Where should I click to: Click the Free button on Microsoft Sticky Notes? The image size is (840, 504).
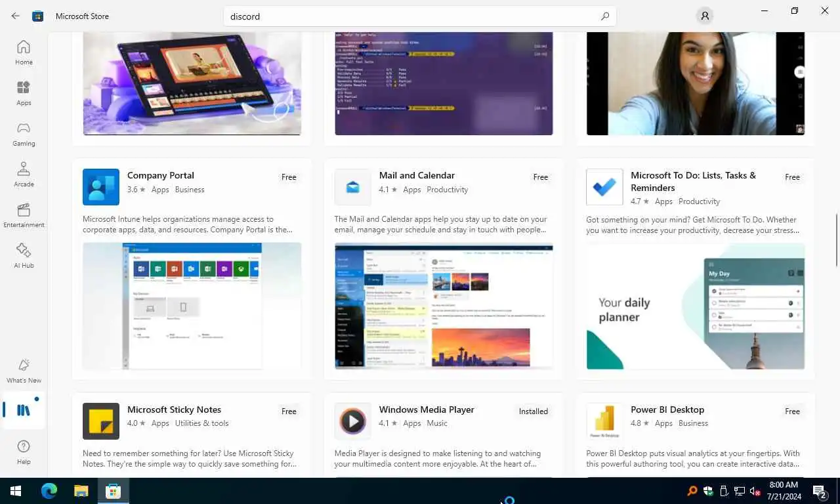click(289, 411)
